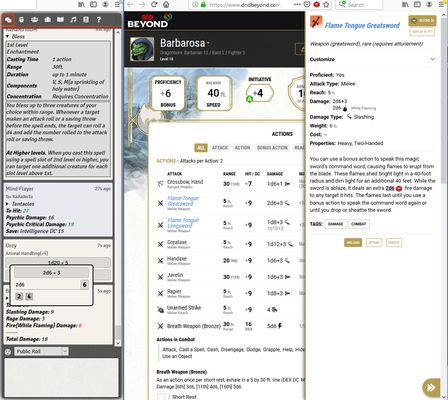Click the Rapier row attack icon
Image resolution: width=448 pixels, height=400 pixels.
coord(160,293)
